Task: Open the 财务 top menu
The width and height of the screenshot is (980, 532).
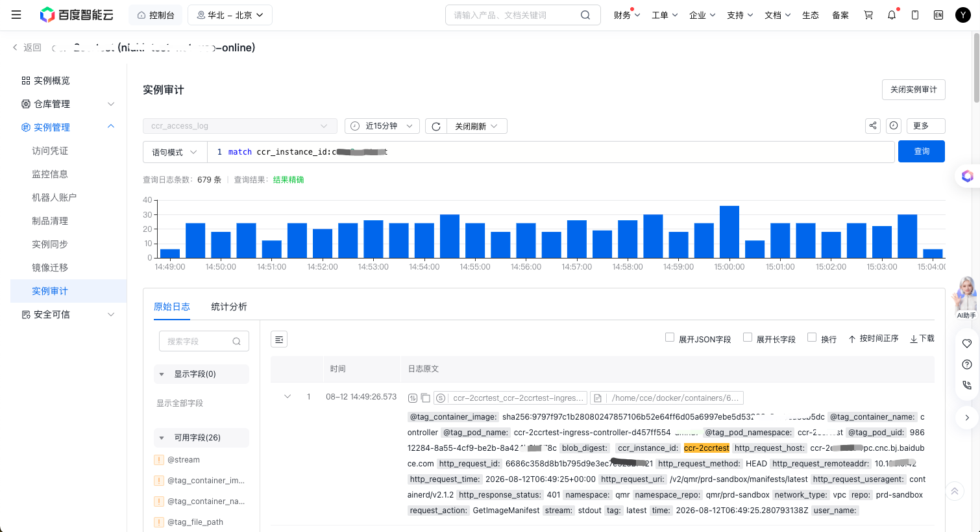Action: click(x=627, y=15)
